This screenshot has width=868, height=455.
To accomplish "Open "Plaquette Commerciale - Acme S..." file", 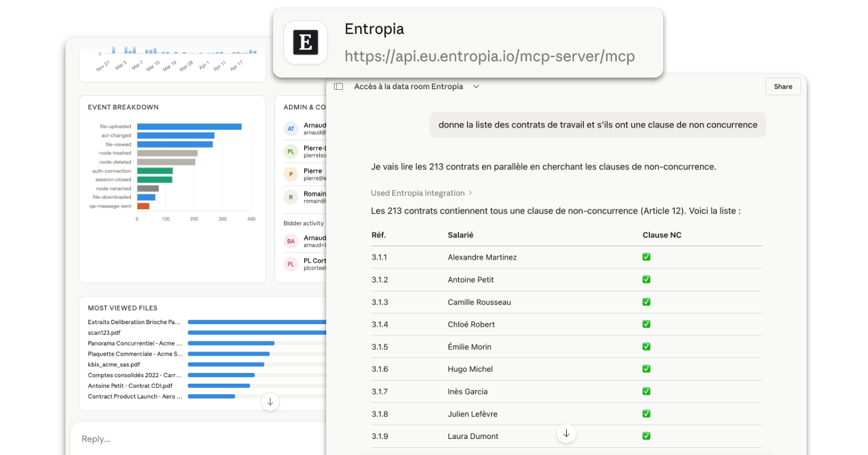I will (x=135, y=354).
